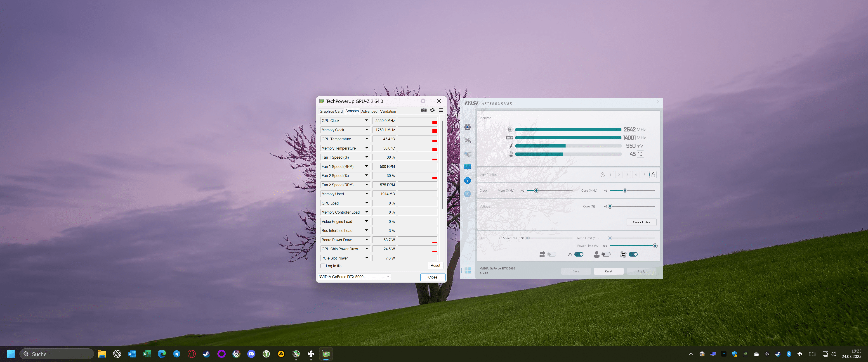Click GPU-Z refresh icon

[432, 110]
